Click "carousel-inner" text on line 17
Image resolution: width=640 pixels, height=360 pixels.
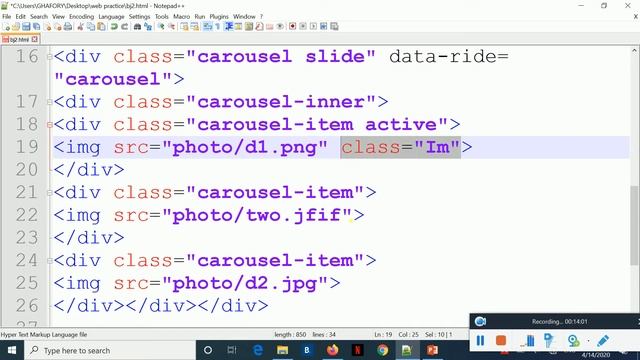(x=281, y=102)
